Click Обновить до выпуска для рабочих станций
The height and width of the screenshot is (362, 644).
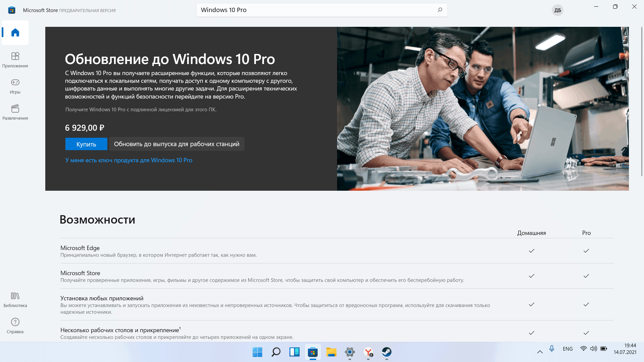[176, 144]
